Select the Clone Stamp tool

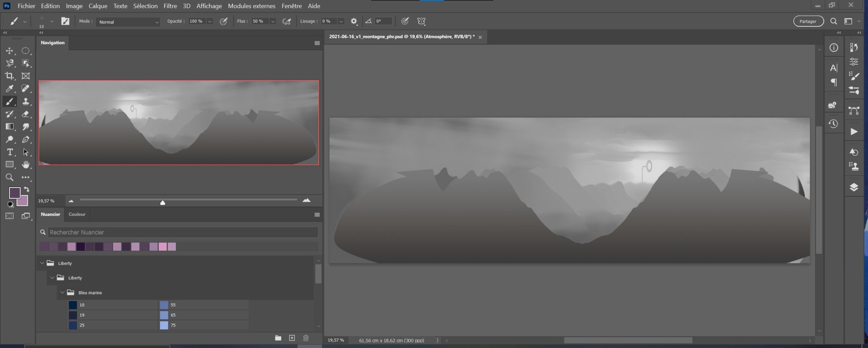(x=26, y=101)
